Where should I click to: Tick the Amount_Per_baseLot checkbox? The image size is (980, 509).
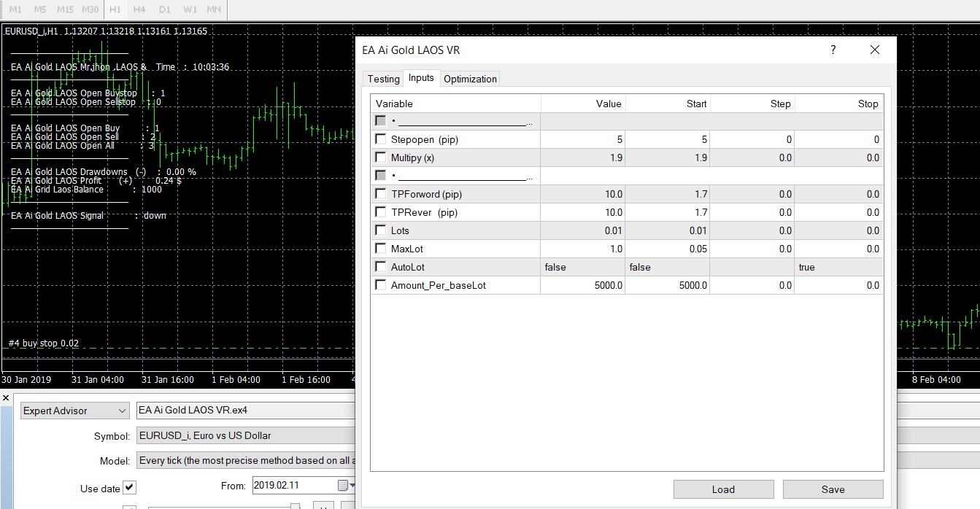click(380, 285)
